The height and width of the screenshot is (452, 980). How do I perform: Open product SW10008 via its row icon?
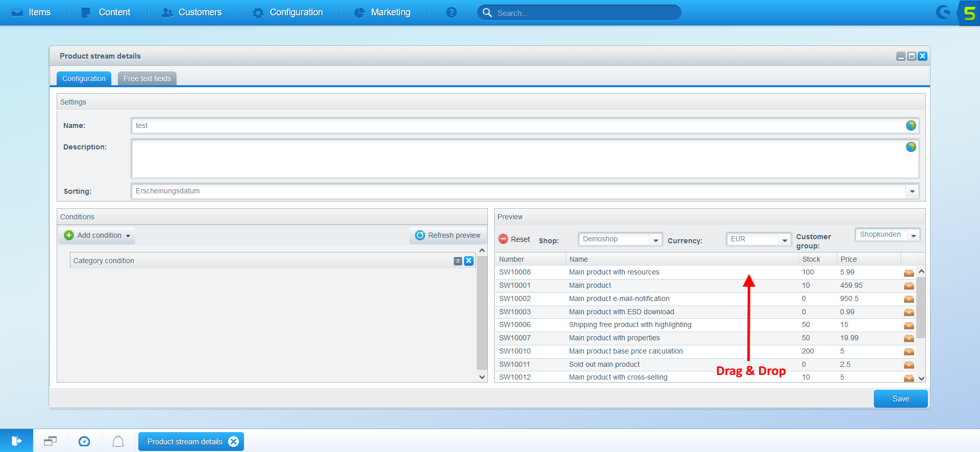point(909,273)
